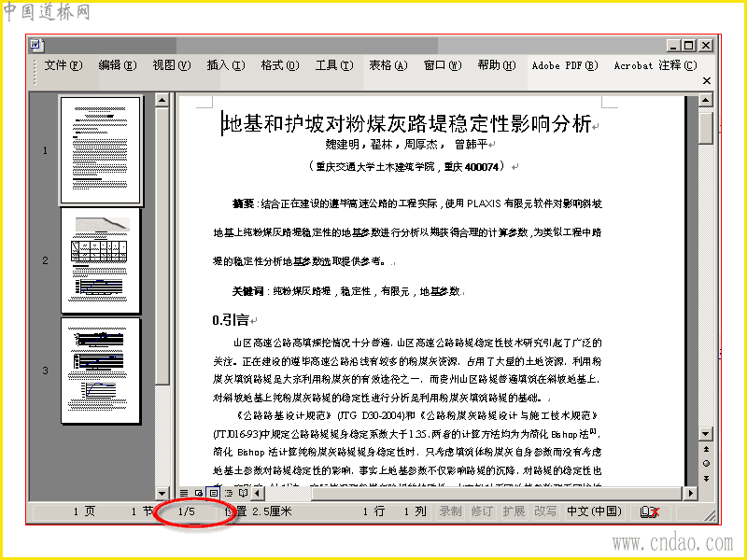Toggle 扩展 extend selection indicator
The height and width of the screenshot is (560, 747).
point(514,511)
